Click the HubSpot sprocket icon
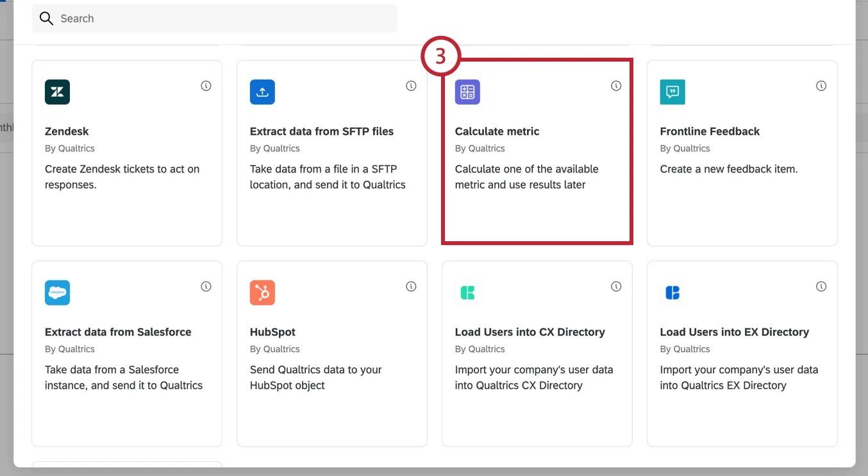 click(x=262, y=293)
